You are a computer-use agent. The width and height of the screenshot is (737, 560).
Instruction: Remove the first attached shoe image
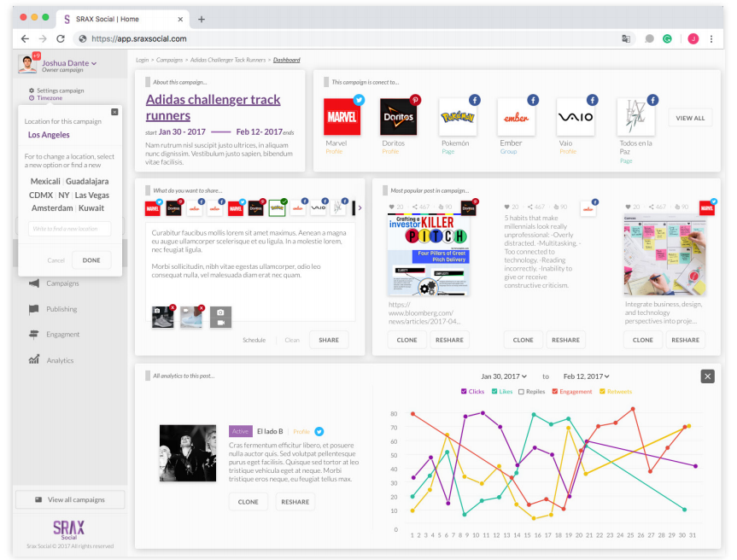tap(173, 307)
